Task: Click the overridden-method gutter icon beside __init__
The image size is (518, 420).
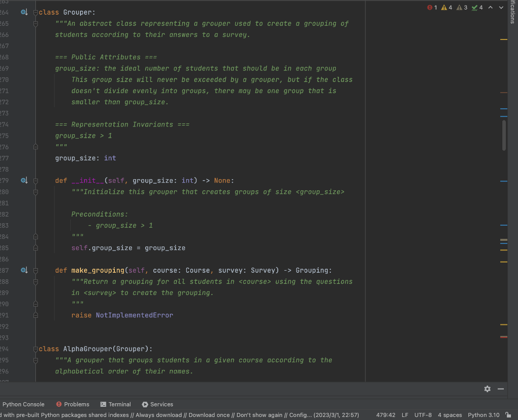Action: pos(24,181)
